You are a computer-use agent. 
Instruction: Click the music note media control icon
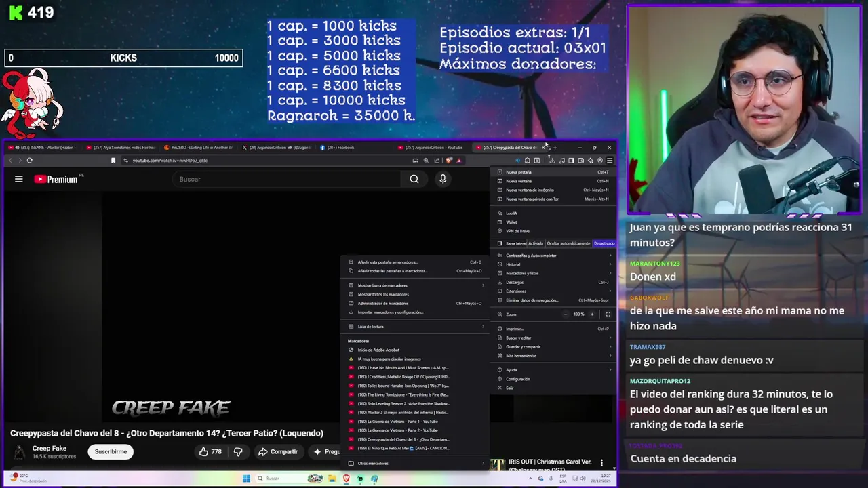561,161
